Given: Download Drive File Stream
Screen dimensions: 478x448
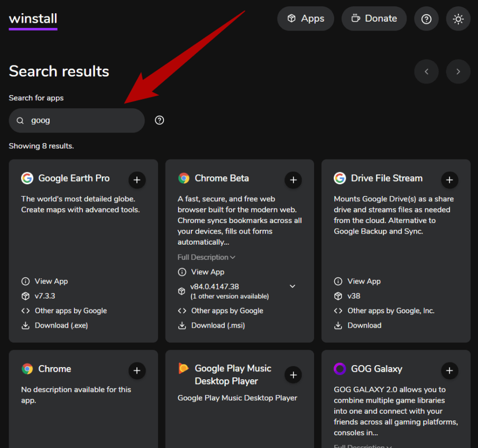Looking at the screenshot, I should pos(364,325).
